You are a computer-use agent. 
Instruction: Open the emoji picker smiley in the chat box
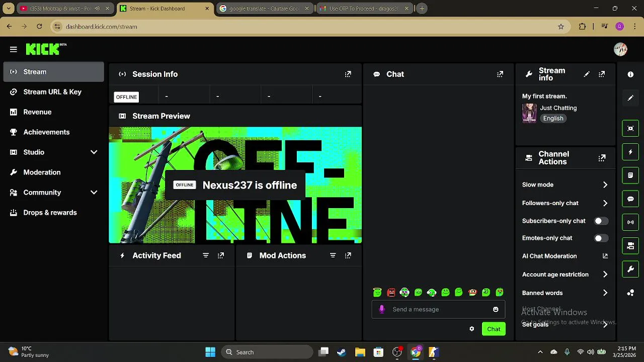496,309
